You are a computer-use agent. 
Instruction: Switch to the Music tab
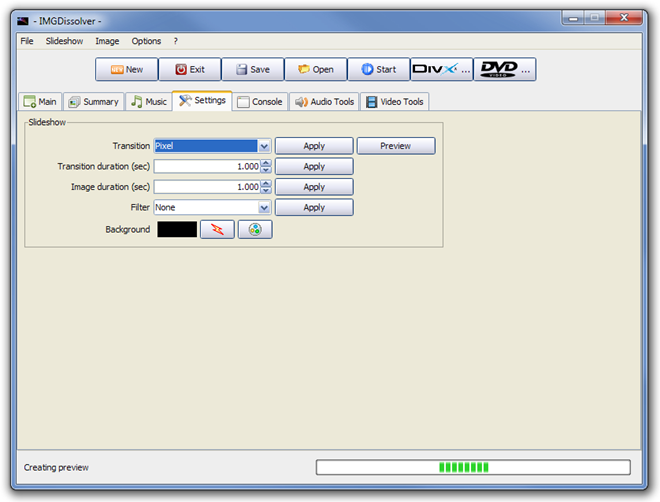(x=149, y=102)
